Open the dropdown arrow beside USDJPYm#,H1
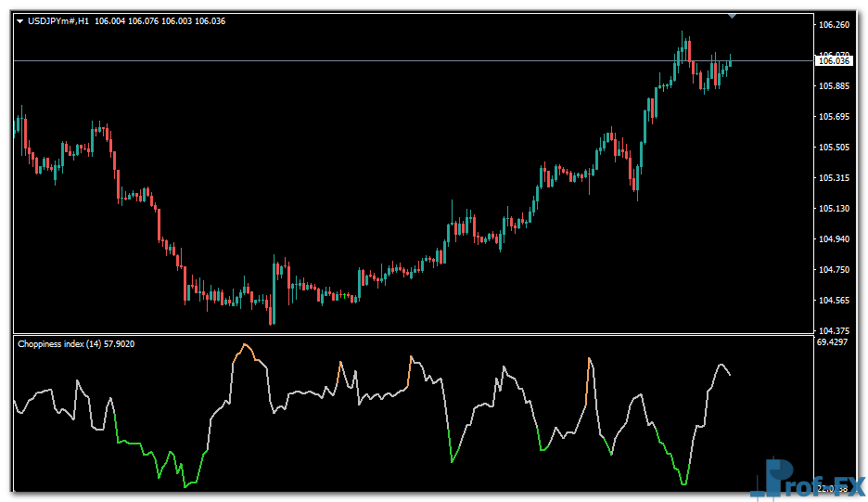 click(x=20, y=20)
